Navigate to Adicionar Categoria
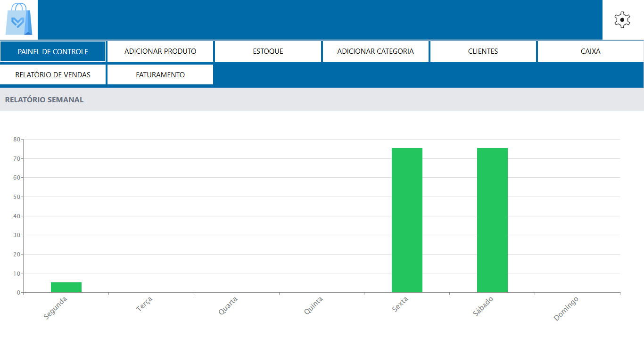This screenshot has height=362, width=644. (x=375, y=51)
